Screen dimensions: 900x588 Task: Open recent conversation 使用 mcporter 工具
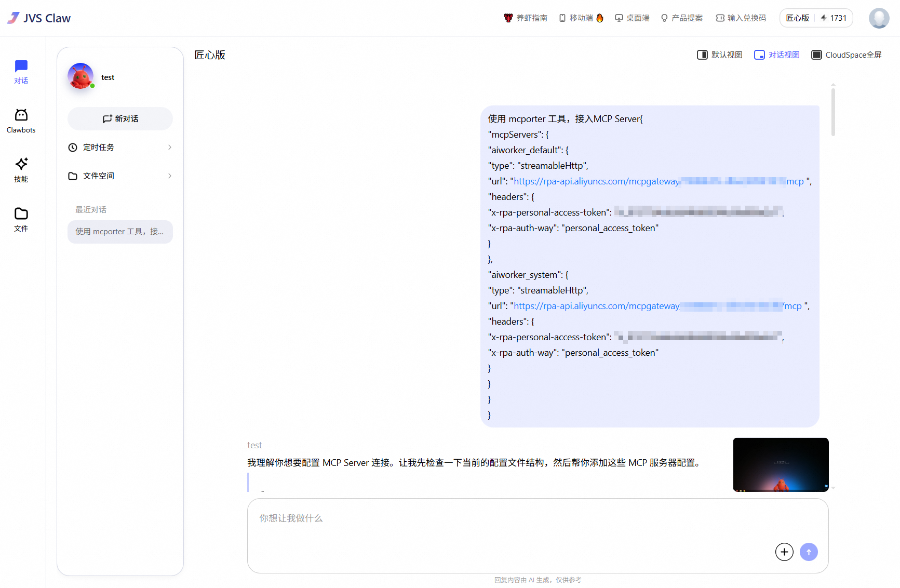tap(120, 232)
